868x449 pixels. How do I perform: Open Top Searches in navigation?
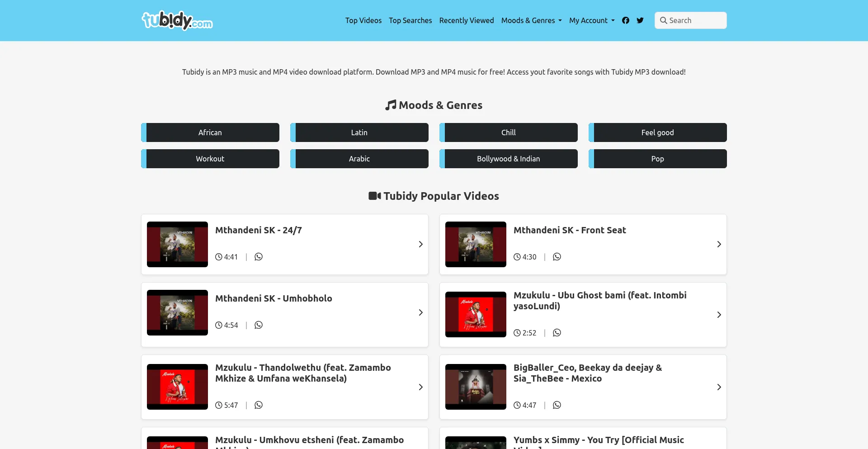pos(410,20)
